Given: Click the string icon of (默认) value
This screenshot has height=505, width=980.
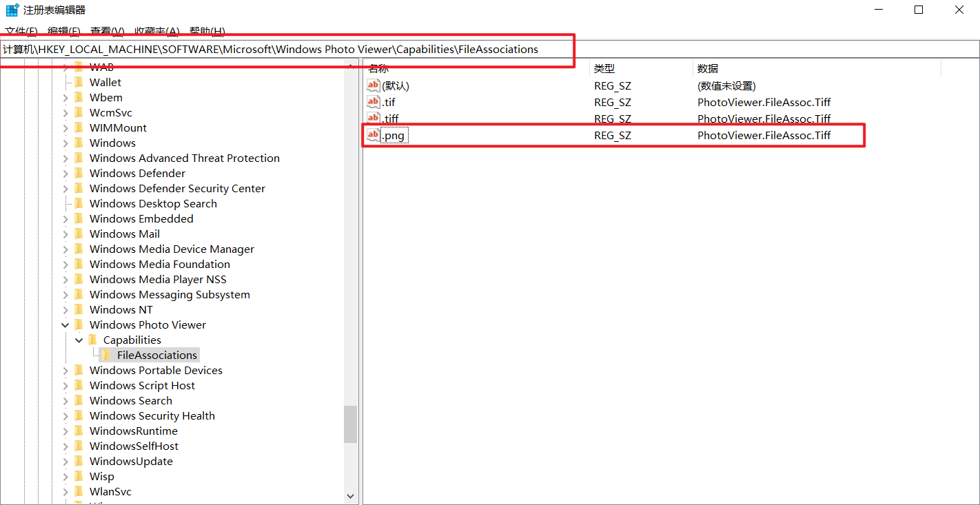Looking at the screenshot, I should point(373,85).
